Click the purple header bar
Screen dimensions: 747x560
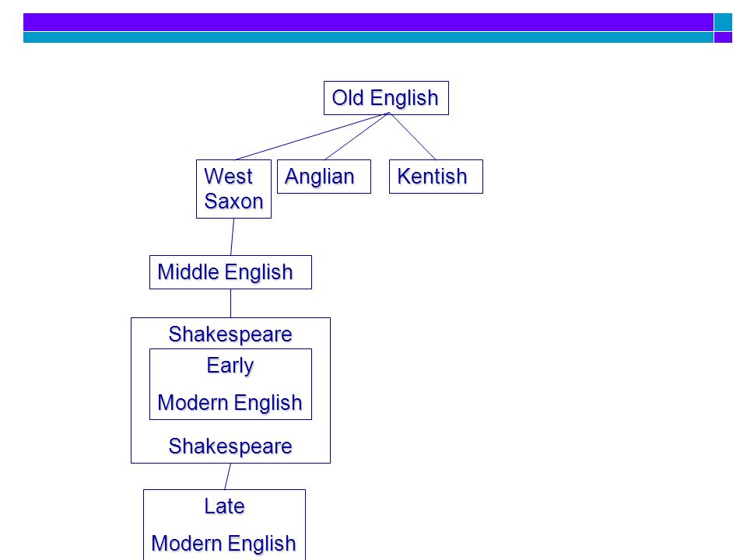368,23
